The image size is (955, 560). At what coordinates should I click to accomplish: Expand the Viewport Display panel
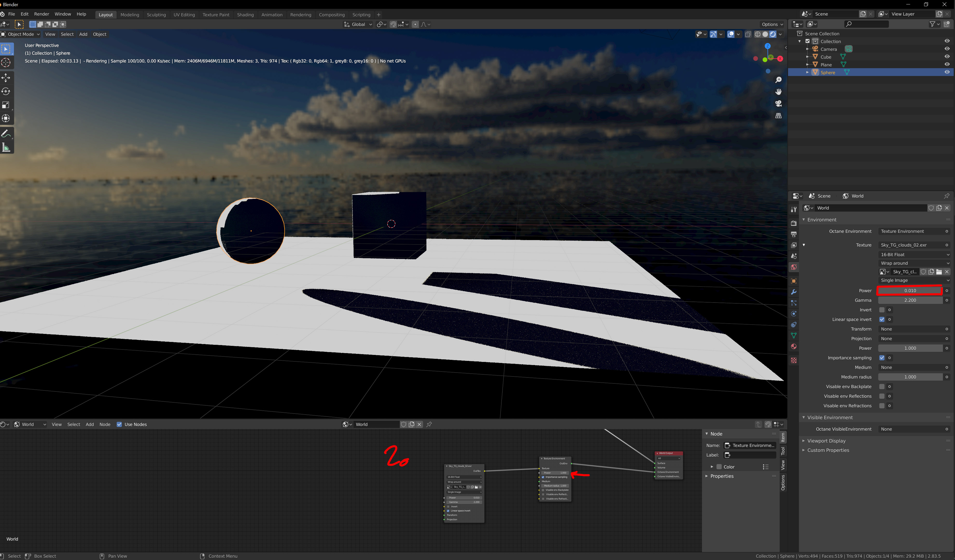[x=826, y=441]
